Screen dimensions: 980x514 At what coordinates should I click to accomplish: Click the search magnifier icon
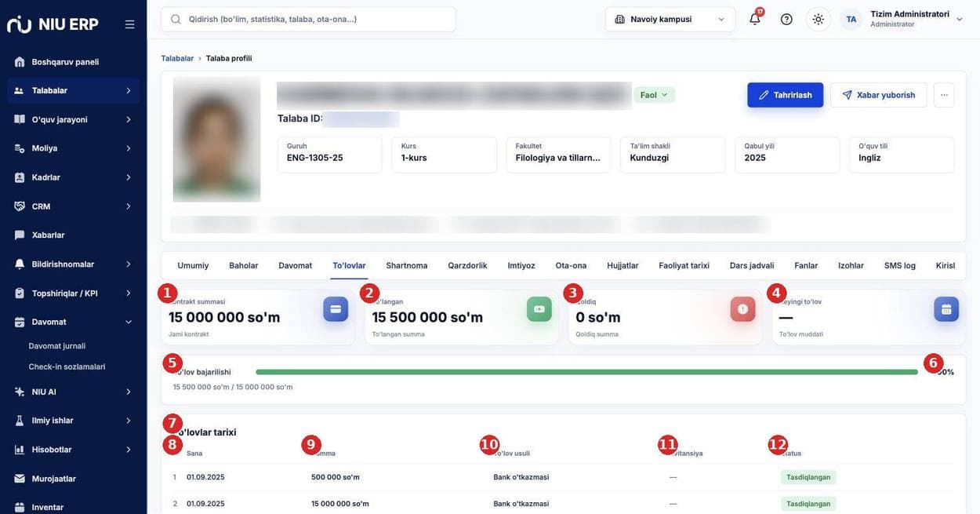click(176, 19)
